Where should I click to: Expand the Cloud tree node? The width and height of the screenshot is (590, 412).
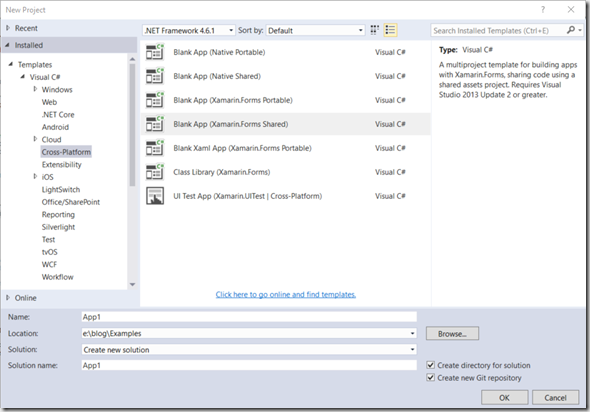[x=35, y=139]
